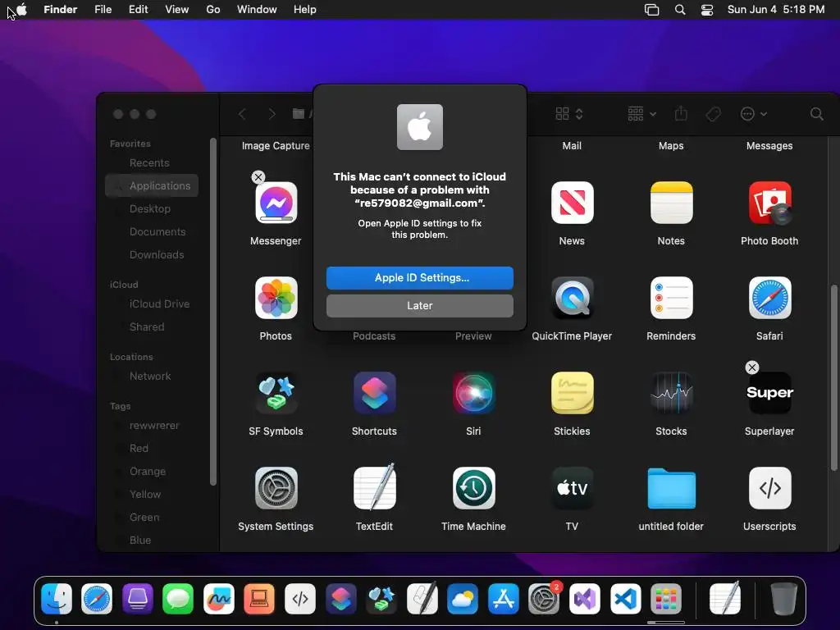Open Control Center in menu bar
This screenshot has height=630, width=840.
coord(707,10)
